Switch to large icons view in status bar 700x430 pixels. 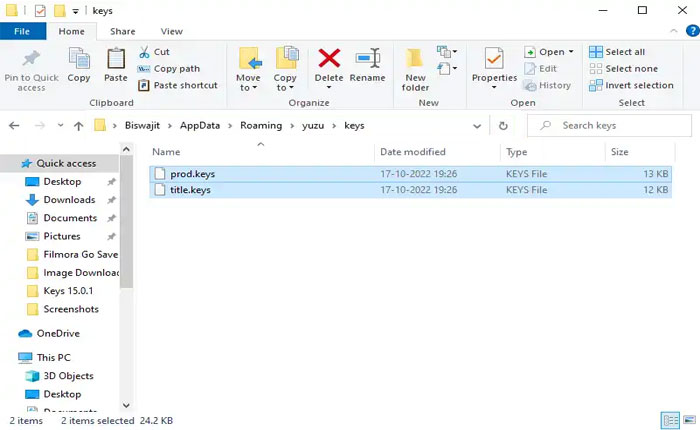tap(687, 420)
